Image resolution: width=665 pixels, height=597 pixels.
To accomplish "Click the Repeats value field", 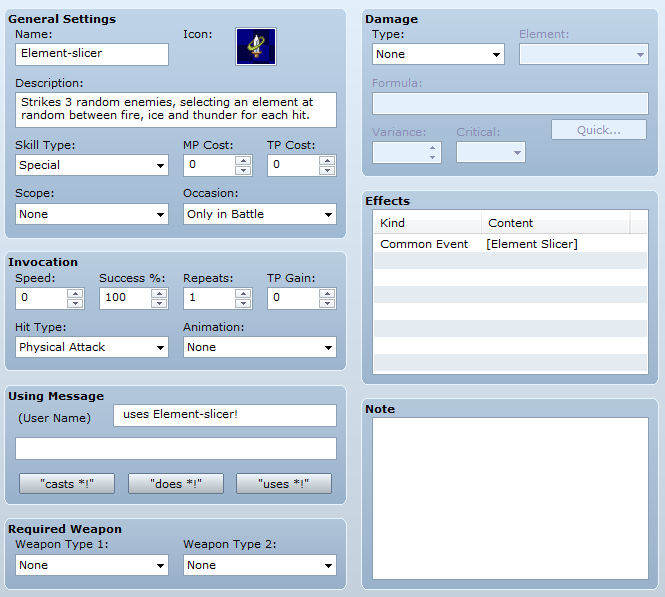I will click(x=210, y=298).
